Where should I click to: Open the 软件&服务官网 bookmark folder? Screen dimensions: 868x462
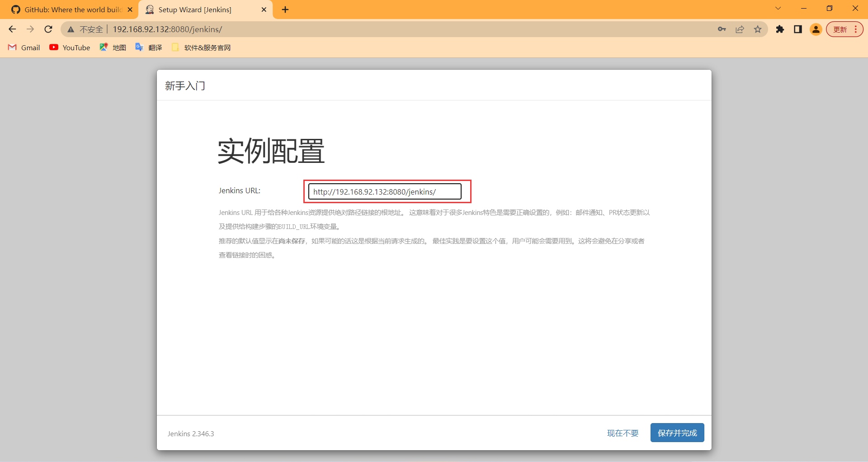coord(201,48)
